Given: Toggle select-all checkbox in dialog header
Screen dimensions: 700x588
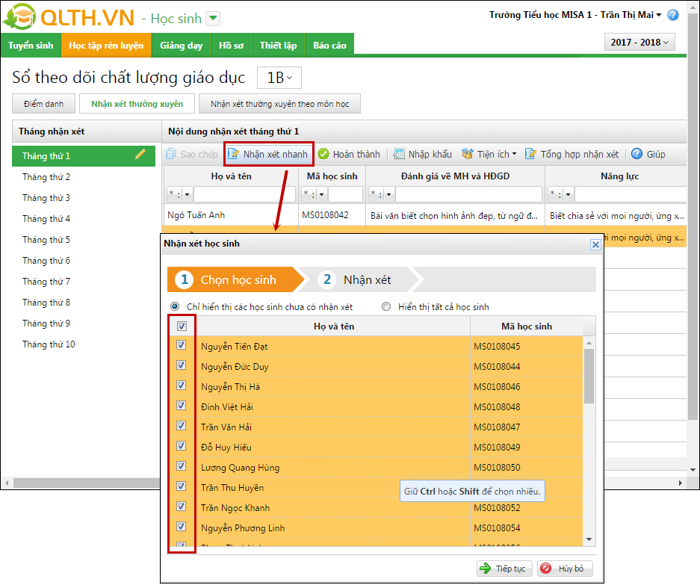Looking at the screenshot, I should pos(182,327).
